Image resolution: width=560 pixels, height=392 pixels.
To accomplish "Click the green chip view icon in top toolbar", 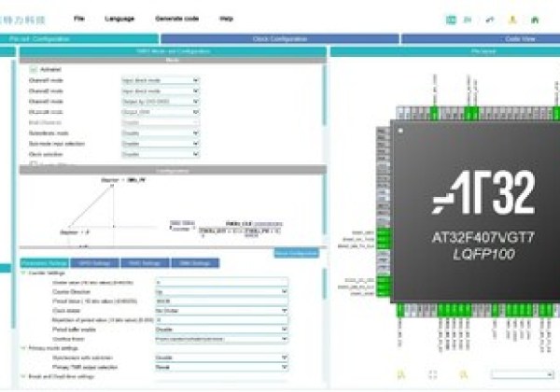I will coord(451,19).
